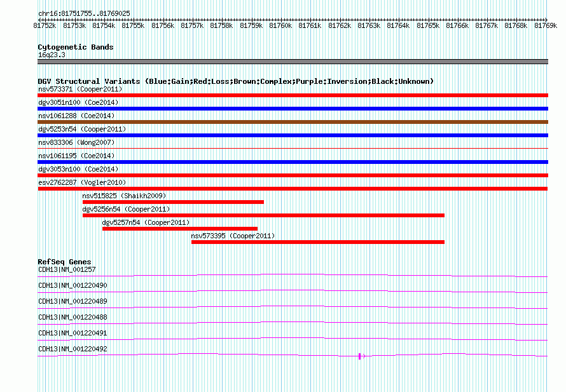Click the 81752k ruler tick label
This screenshot has width=566, height=392.
[45, 25]
